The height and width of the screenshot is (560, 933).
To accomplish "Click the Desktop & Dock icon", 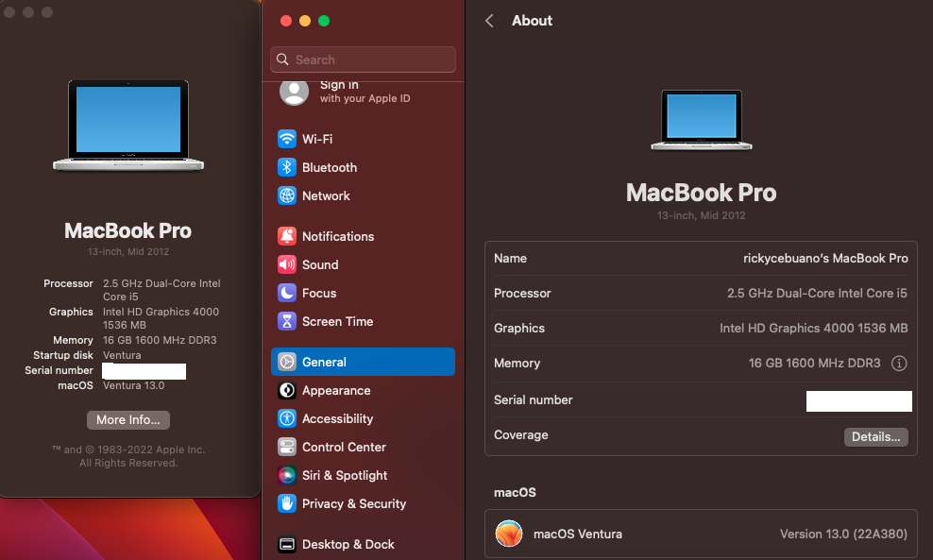I will [x=287, y=544].
